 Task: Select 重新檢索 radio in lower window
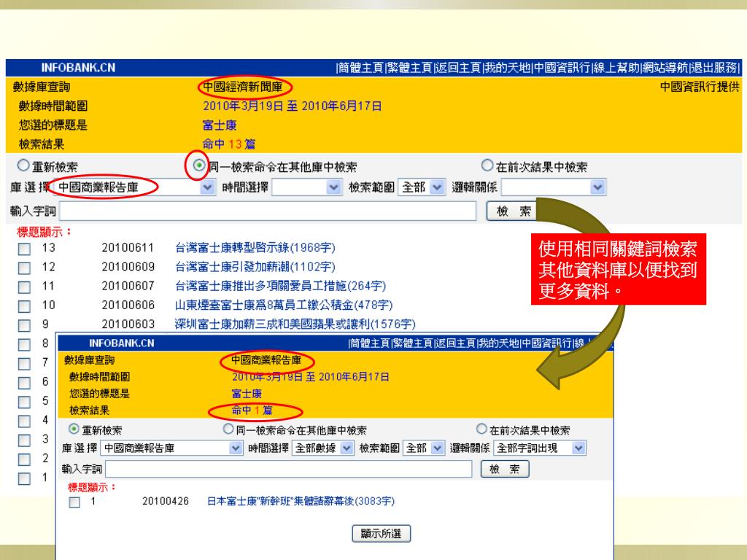tap(74, 429)
